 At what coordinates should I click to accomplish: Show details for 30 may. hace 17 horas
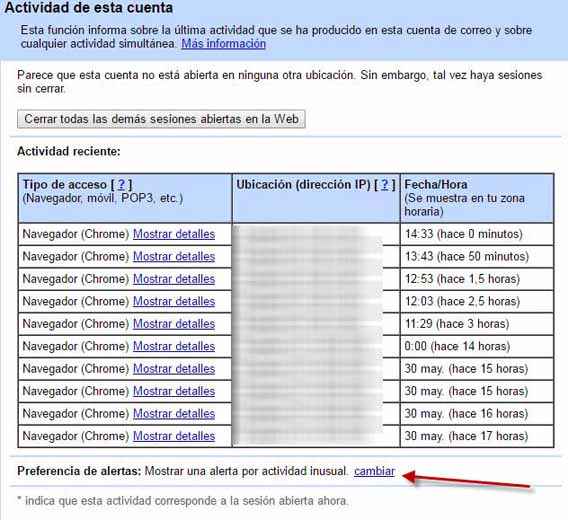(174, 436)
